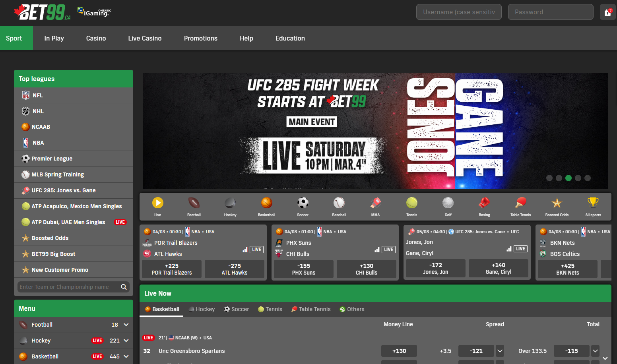Switch to Live Now Others tab
This screenshot has height=364, width=617.
[x=352, y=309]
